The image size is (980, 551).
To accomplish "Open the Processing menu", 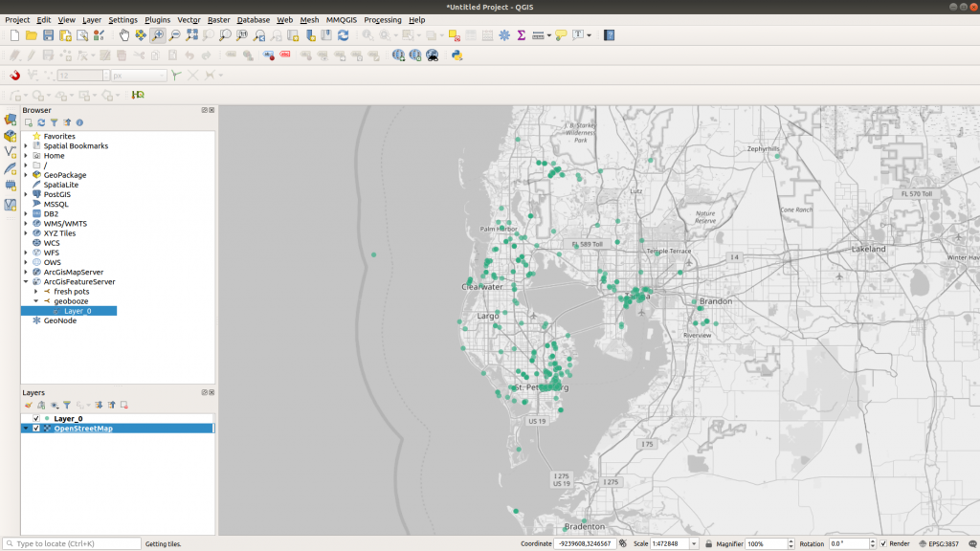I will pos(383,20).
